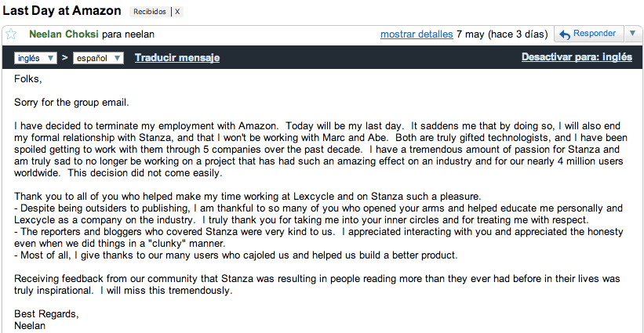Click the recipient text para neelan

point(128,34)
